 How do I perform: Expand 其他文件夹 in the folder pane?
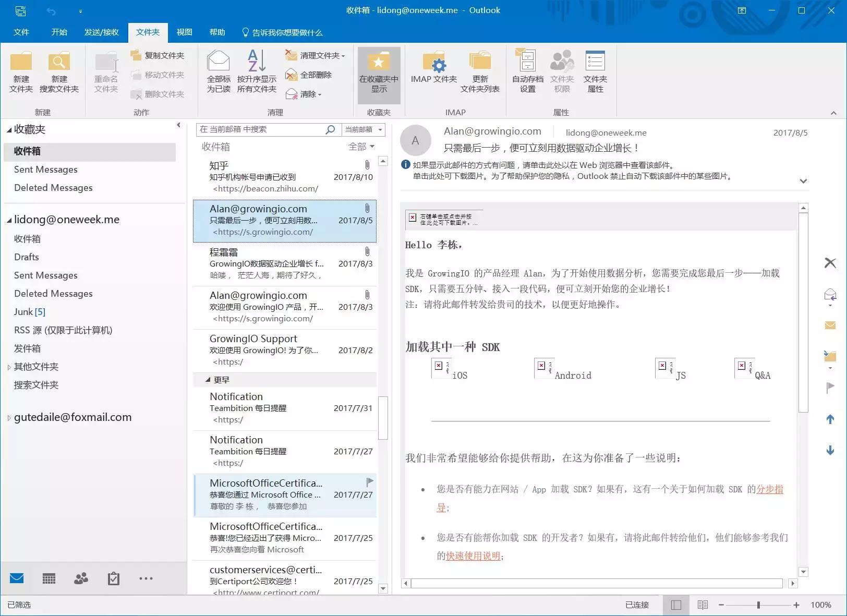click(35, 367)
